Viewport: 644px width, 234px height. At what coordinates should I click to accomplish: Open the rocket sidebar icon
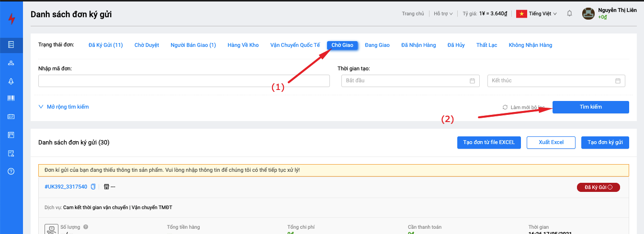tap(11, 81)
